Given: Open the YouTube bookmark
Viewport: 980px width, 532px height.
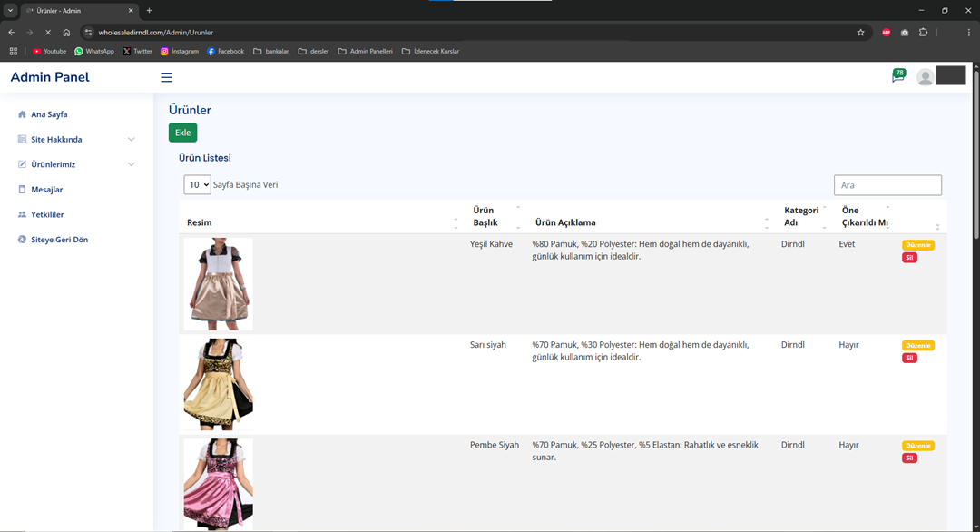Looking at the screenshot, I should pos(49,52).
